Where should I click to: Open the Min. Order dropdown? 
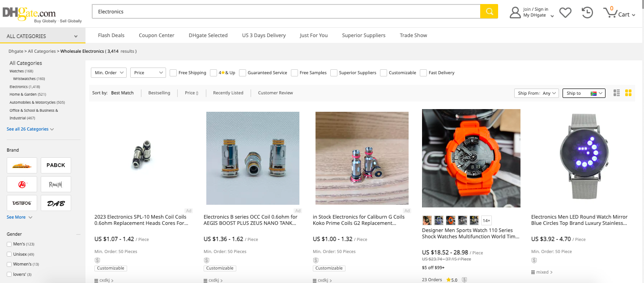(108, 72)
